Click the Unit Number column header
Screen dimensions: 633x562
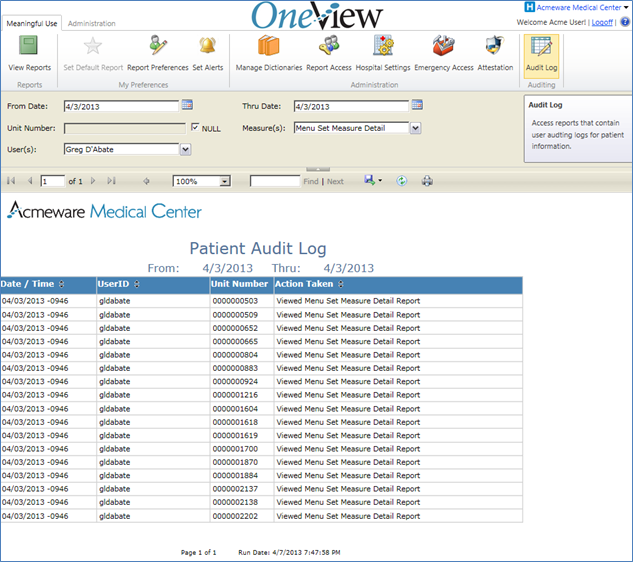pos(241,284)
